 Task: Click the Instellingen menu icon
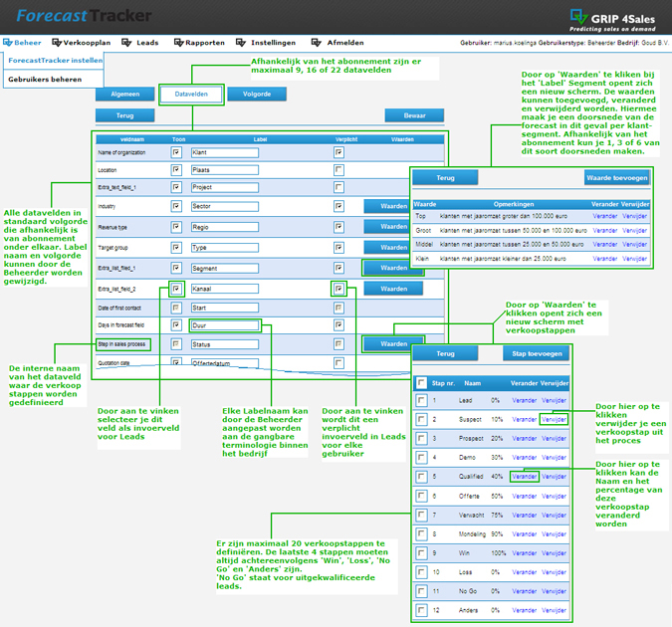point(241,43)
